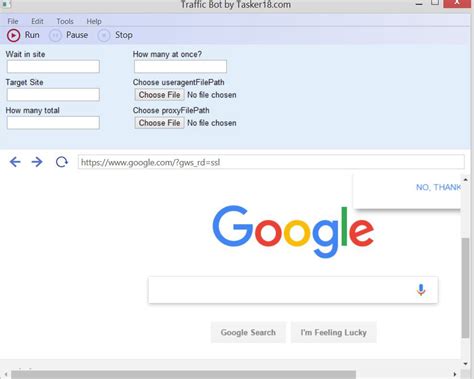Viewport: 474px width, 379px height.
Task: Go forward with the right arrow icon
Action: (37, 162)
